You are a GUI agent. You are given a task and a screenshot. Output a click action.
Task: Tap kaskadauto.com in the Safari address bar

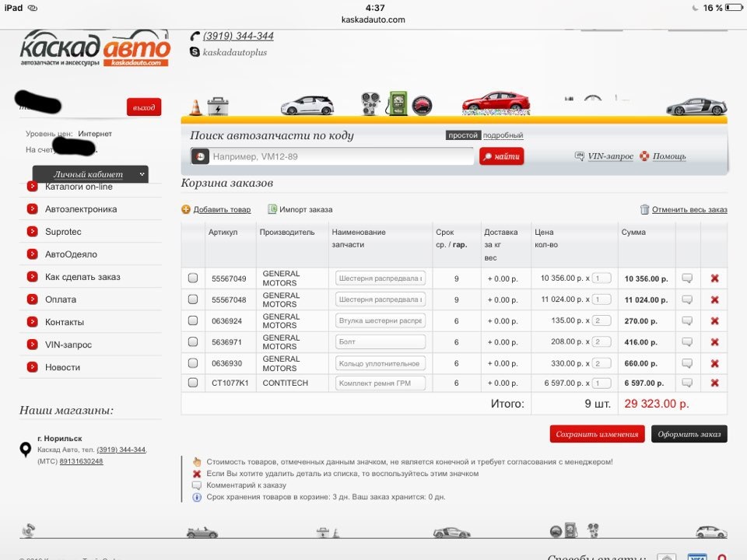[373, 19]
